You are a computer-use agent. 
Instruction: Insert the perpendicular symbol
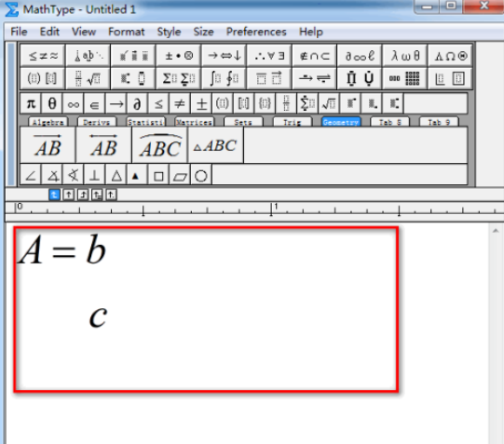[94, 175]
